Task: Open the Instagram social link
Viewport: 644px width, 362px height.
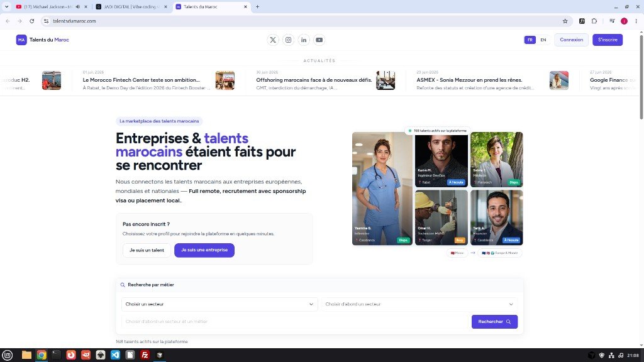Action: coord(288,40)
